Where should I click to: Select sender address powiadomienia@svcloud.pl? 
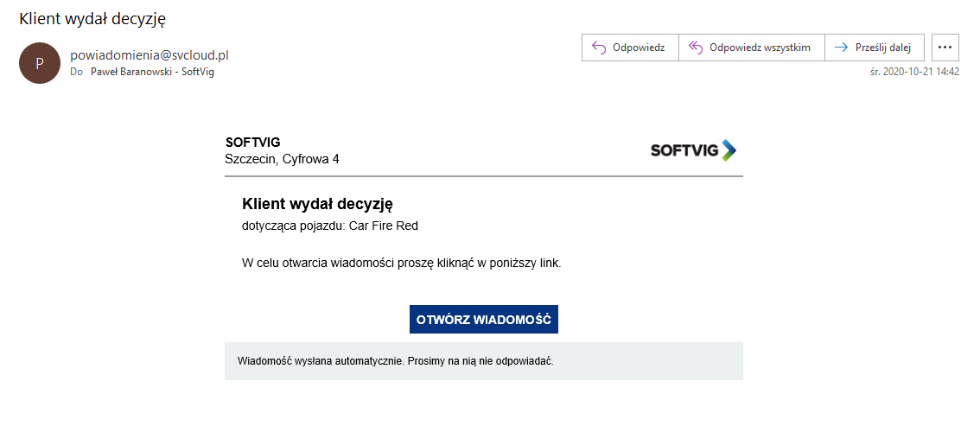coord(149,55)
